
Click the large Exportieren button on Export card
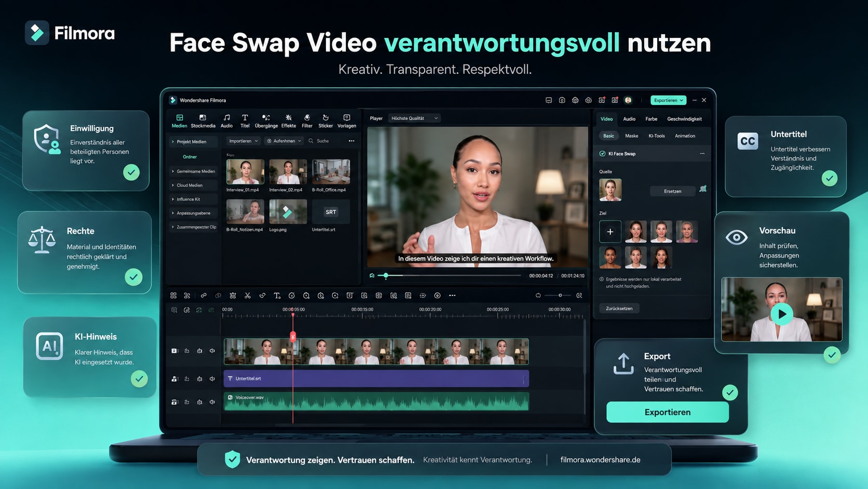point(668,412)
